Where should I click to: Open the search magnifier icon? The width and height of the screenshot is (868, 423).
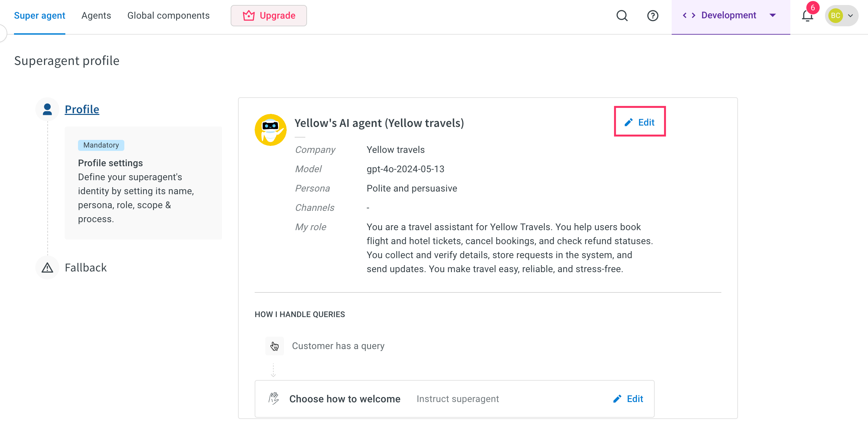pos(622,16)
